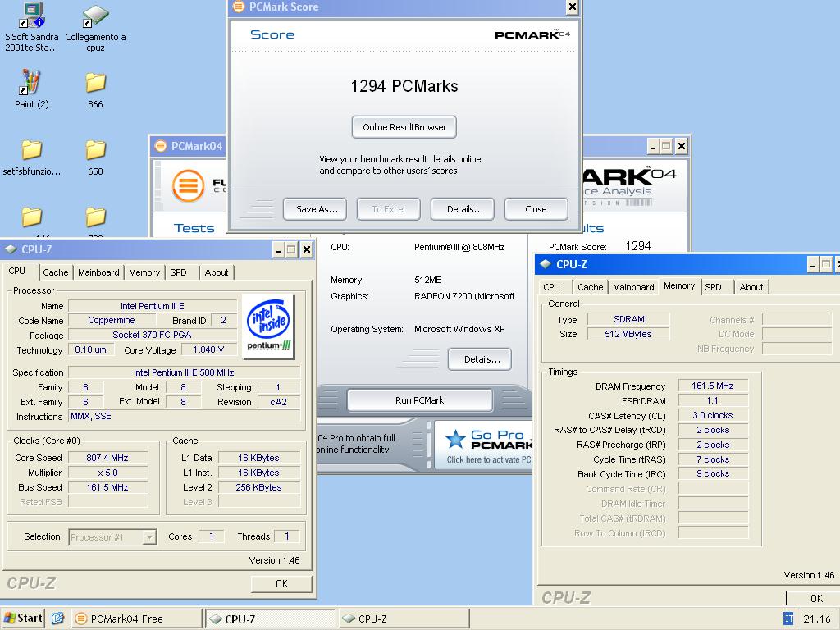840x630 pixels.
Task: Click the 1294 PCMarks score text
Action: [404, 86]
